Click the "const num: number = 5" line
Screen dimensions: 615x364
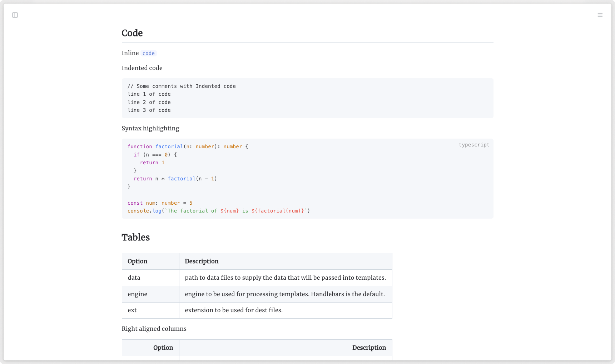[160, 203]
